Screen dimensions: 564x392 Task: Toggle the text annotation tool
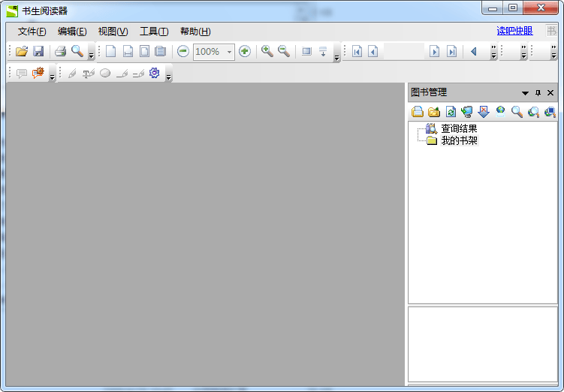click(89, 73)
